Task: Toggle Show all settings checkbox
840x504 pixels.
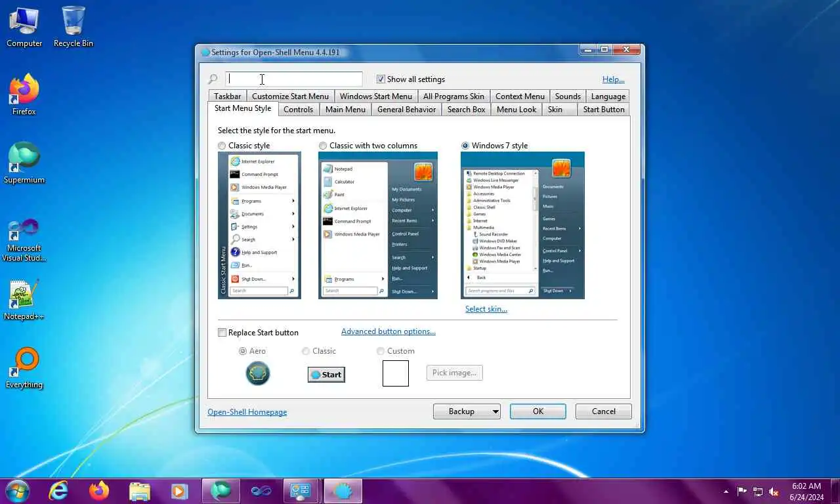Action: pos(381,79)
